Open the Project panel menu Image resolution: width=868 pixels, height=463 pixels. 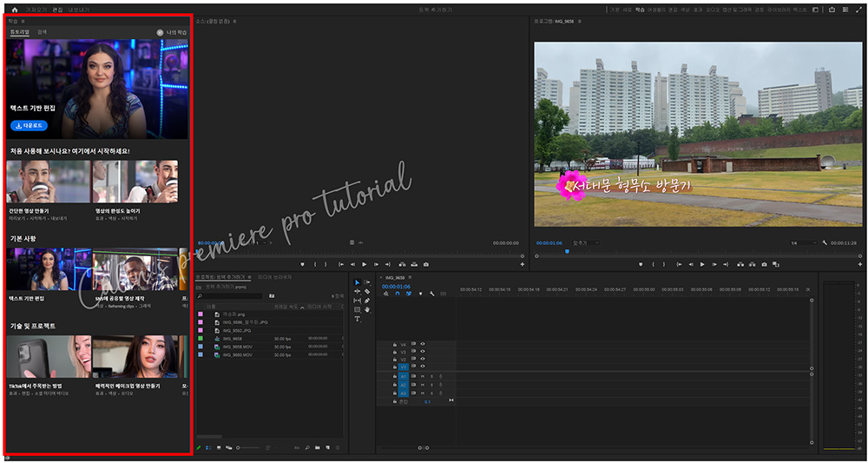pyautogui.click(x=249, y=277)
